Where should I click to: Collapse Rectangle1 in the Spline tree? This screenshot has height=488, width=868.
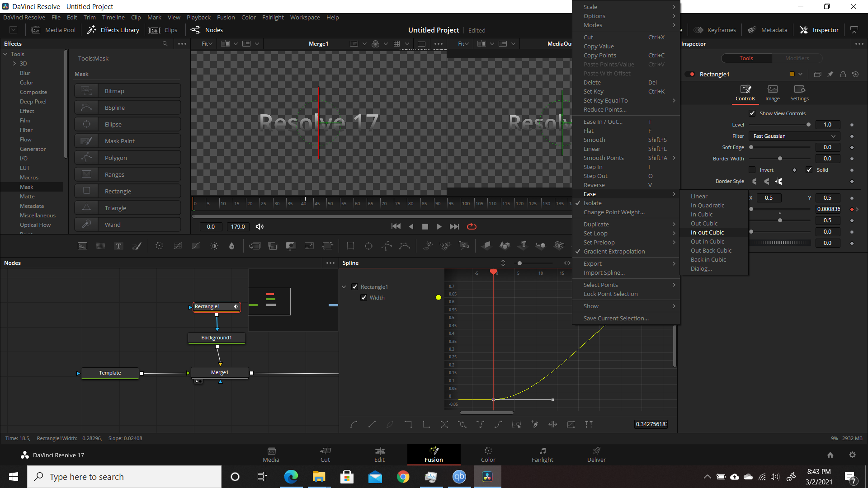[x=344, y=287]
